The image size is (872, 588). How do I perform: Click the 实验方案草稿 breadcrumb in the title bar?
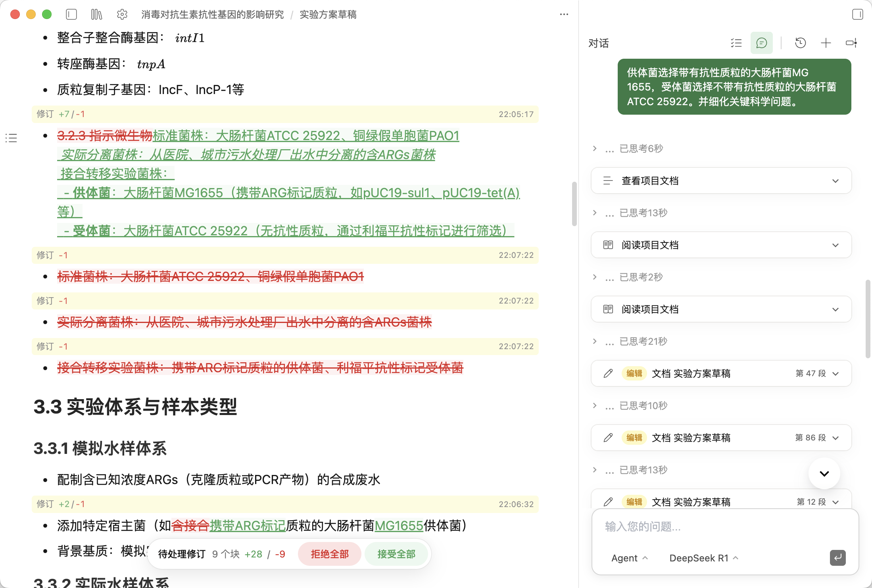point(328,14)
